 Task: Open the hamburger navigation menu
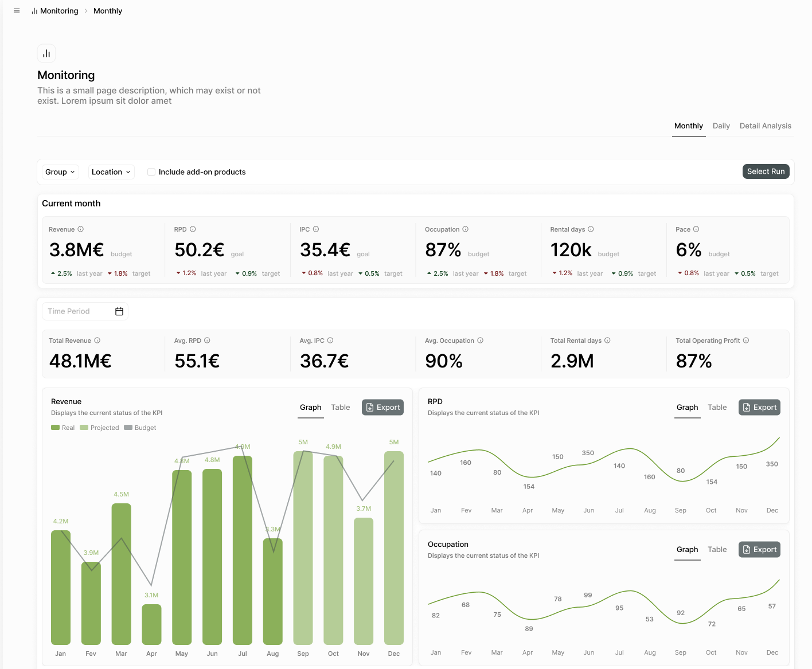[x=17, y=10]
